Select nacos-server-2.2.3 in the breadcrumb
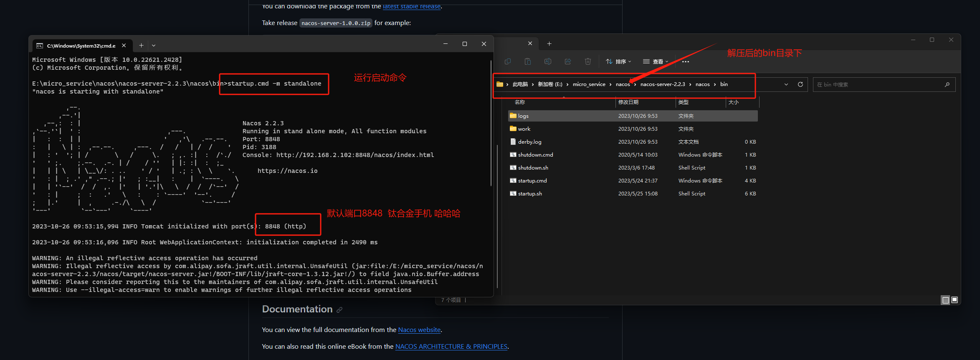Screen dimensions: 980x360 click(663, 84)
